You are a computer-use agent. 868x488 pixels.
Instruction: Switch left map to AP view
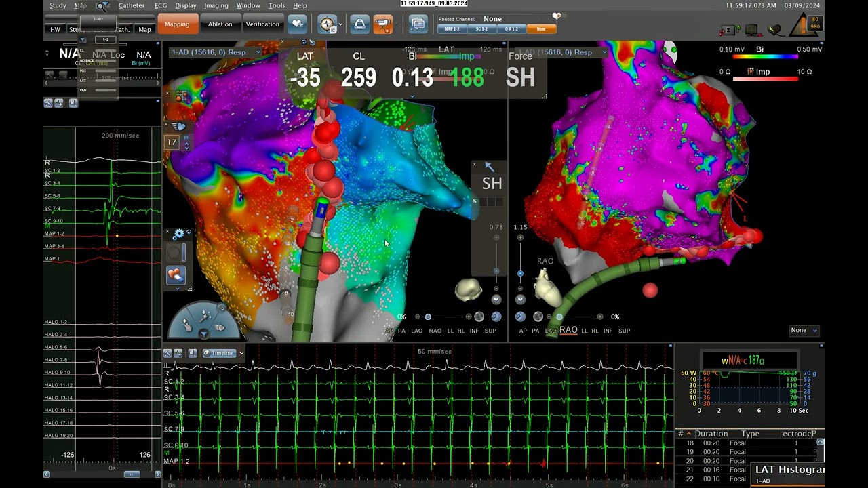tap(389, 331)
